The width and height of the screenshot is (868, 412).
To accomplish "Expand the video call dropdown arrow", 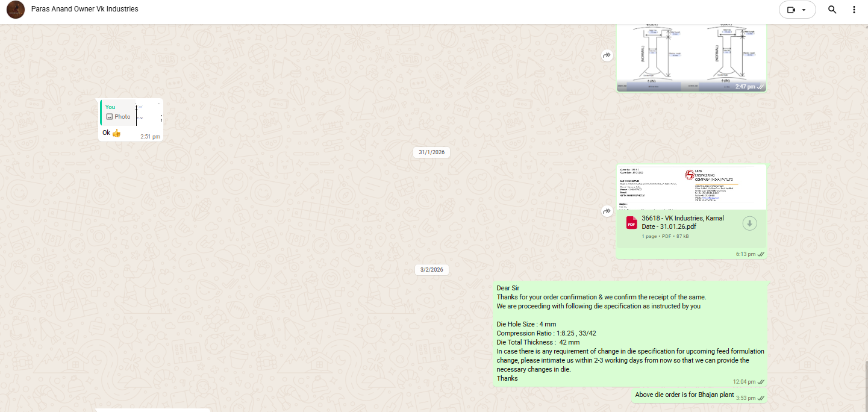I will tap(804, 10).
